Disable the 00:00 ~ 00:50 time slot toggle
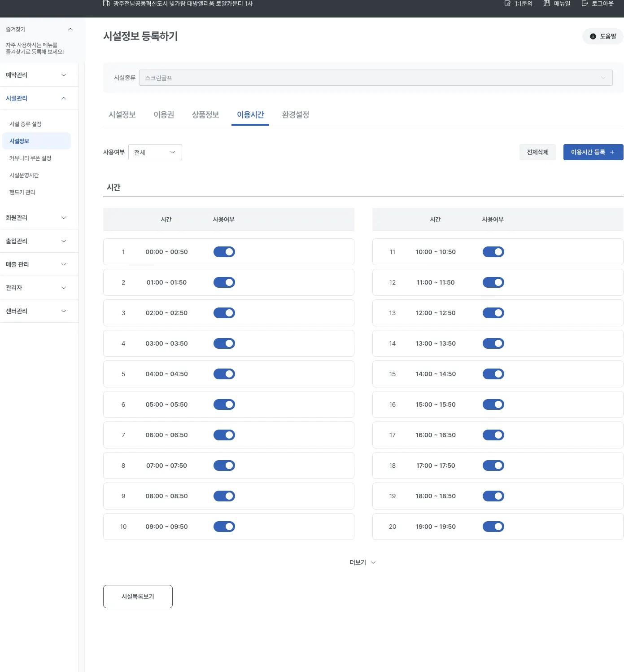 [224, 252]
